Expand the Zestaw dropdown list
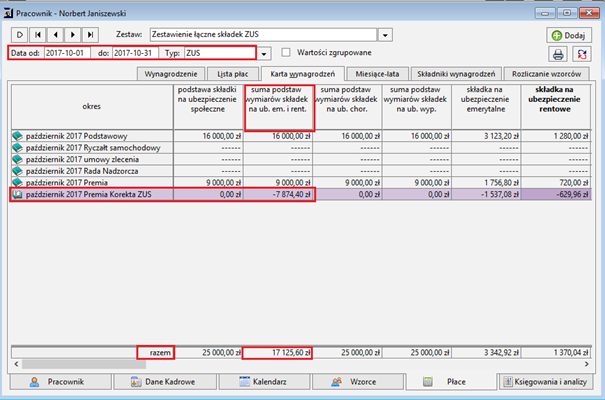 [385, 35]
